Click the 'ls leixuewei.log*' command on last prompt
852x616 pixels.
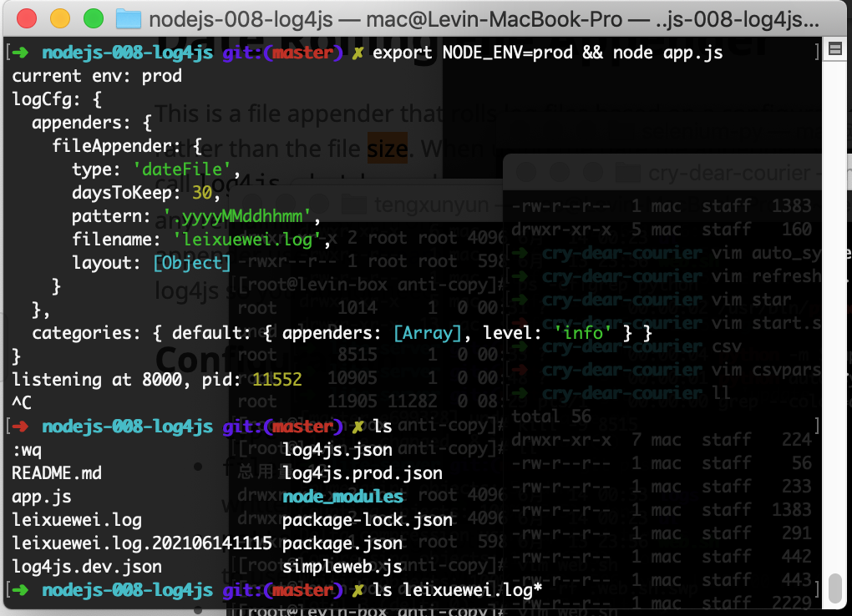tap(458, 590)
